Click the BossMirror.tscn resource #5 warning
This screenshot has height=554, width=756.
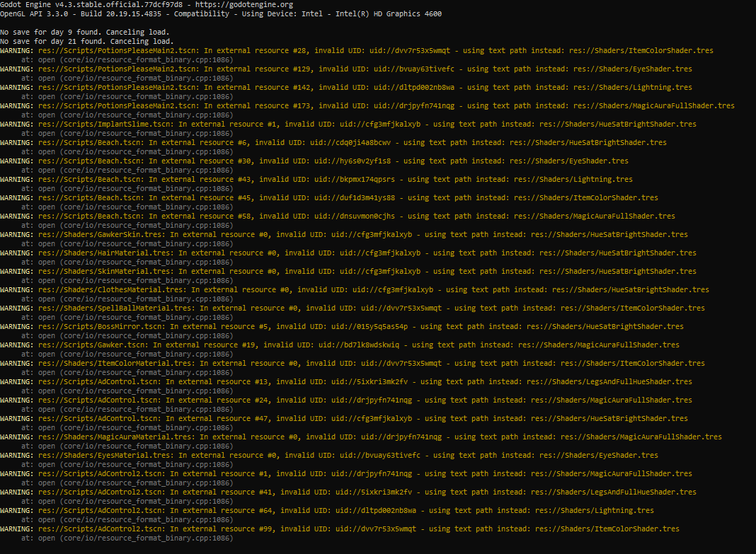[x=342, y=327]
